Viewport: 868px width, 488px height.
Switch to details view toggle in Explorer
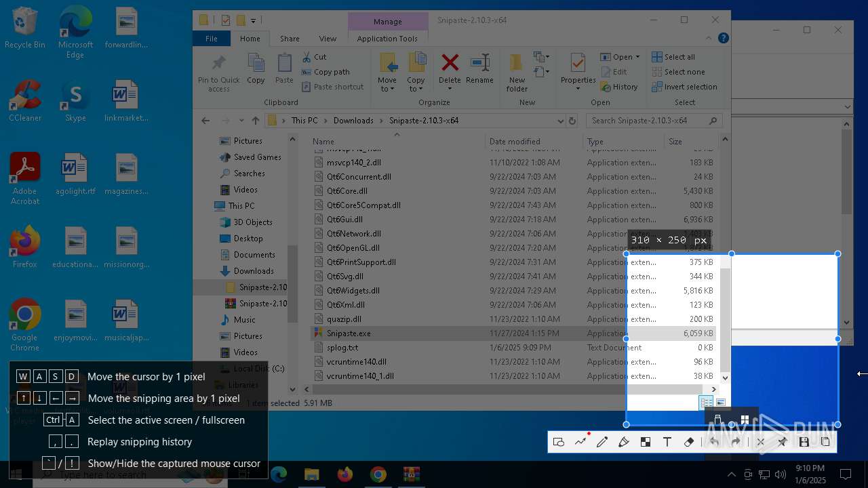pos(706,403)
